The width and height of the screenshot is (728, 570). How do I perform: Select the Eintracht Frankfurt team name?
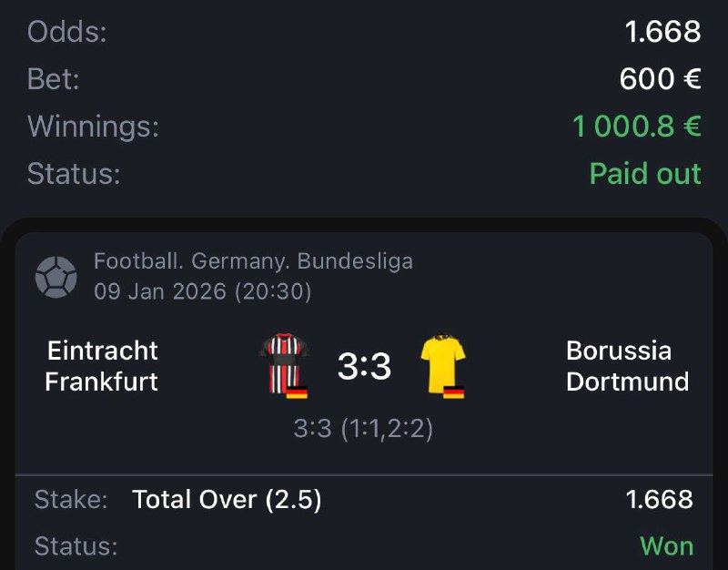(x=102, y=366)
